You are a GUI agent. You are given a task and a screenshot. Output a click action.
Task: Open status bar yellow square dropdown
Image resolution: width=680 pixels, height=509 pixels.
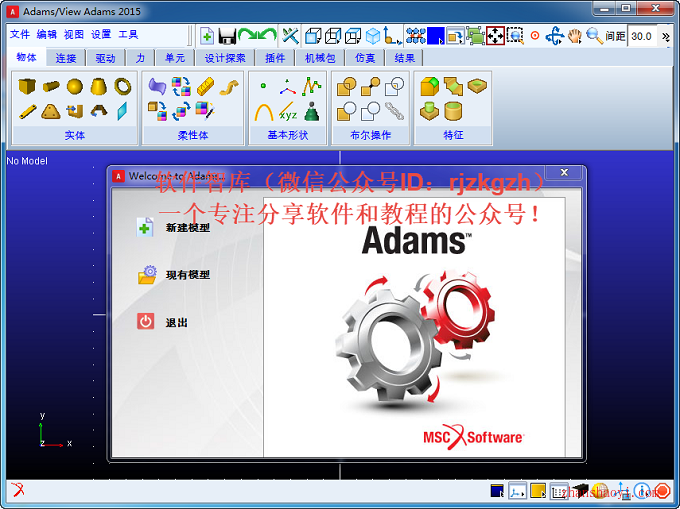pos(538,491)
